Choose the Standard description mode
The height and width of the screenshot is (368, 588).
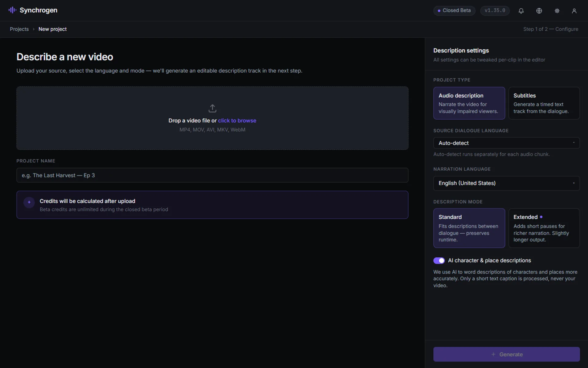tap(469, 228)
